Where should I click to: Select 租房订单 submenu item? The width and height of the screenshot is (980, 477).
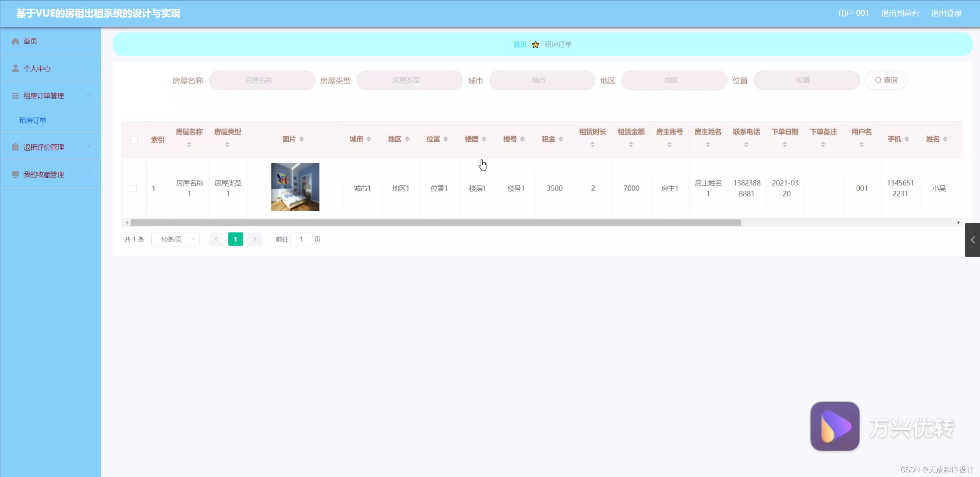(x=33, y=120)
